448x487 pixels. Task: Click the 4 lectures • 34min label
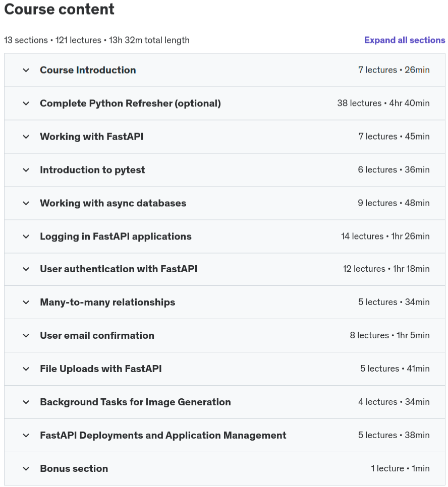tap(394, 402)
